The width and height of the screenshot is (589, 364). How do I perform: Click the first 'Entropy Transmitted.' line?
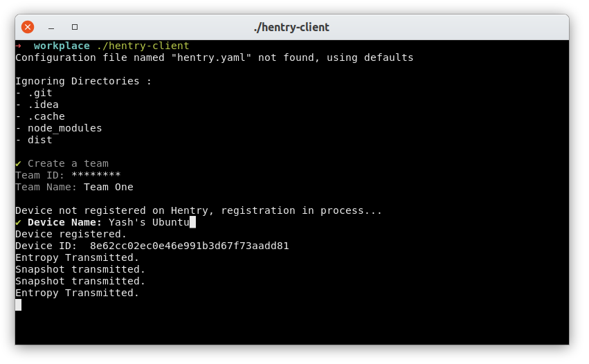[x=77, y=257]
